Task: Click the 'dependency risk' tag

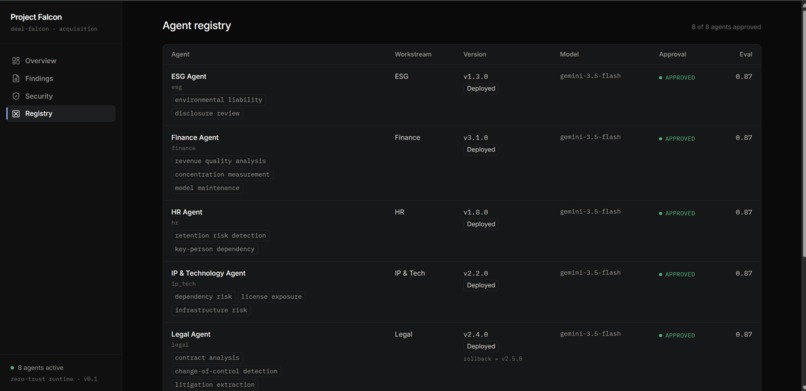Action: tap(204, 296)
